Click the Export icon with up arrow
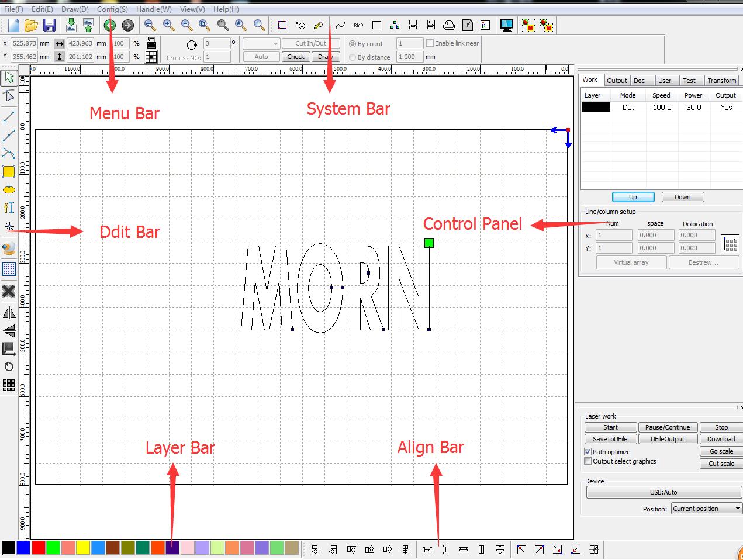Screen dimensions: 743x560 88,25
